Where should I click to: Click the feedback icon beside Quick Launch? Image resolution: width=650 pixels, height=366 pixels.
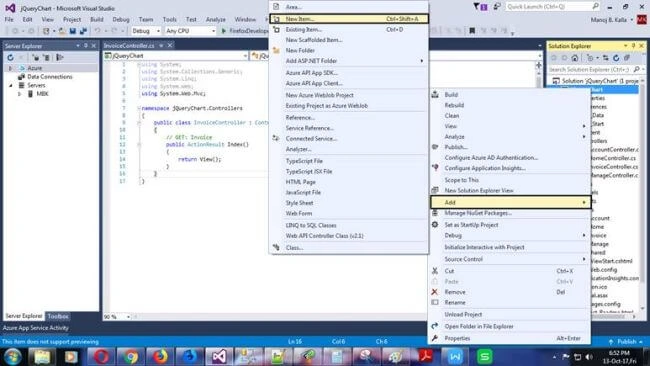tap(497, 7)
